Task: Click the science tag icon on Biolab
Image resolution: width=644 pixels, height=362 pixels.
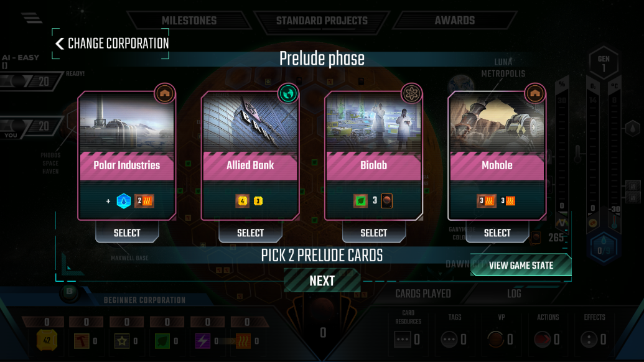Action: pos(411,93)
